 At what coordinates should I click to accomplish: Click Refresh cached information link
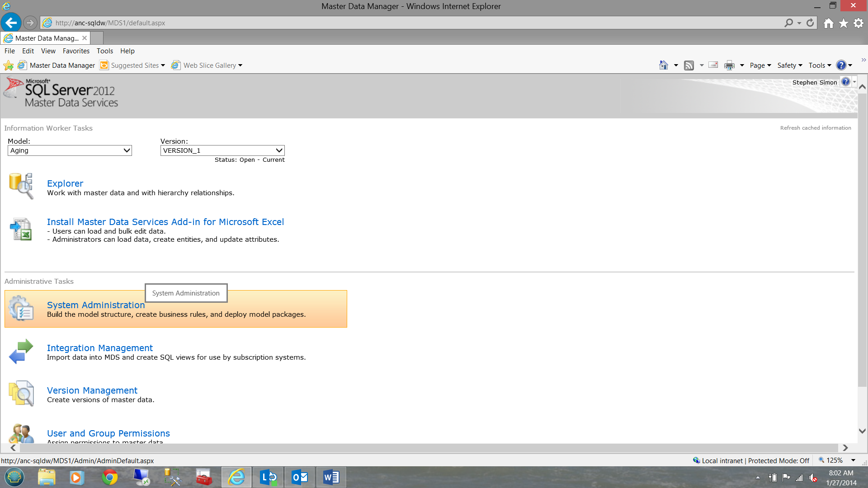tap(815, 128)
